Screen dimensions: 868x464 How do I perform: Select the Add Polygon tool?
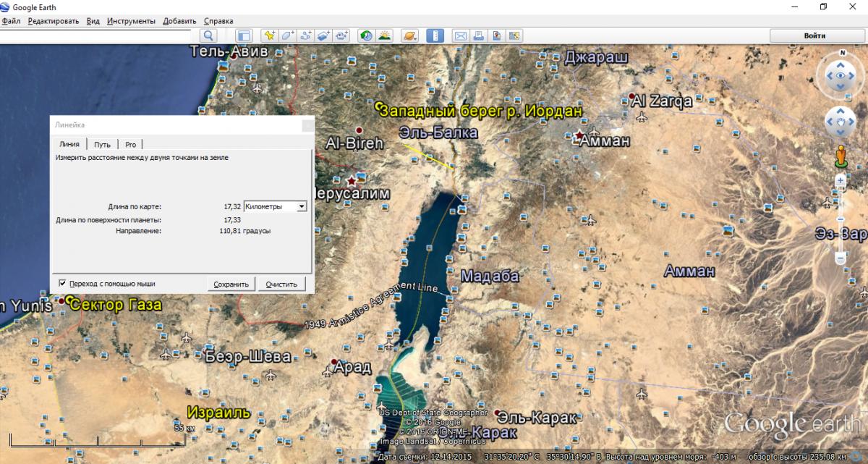tap(287, 35)
